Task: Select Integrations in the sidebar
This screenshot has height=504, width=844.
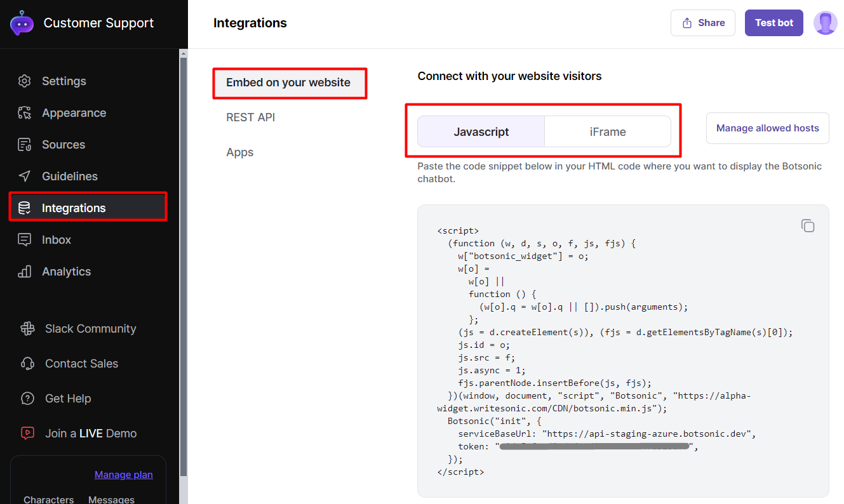Action: click(x=88, y=208)
